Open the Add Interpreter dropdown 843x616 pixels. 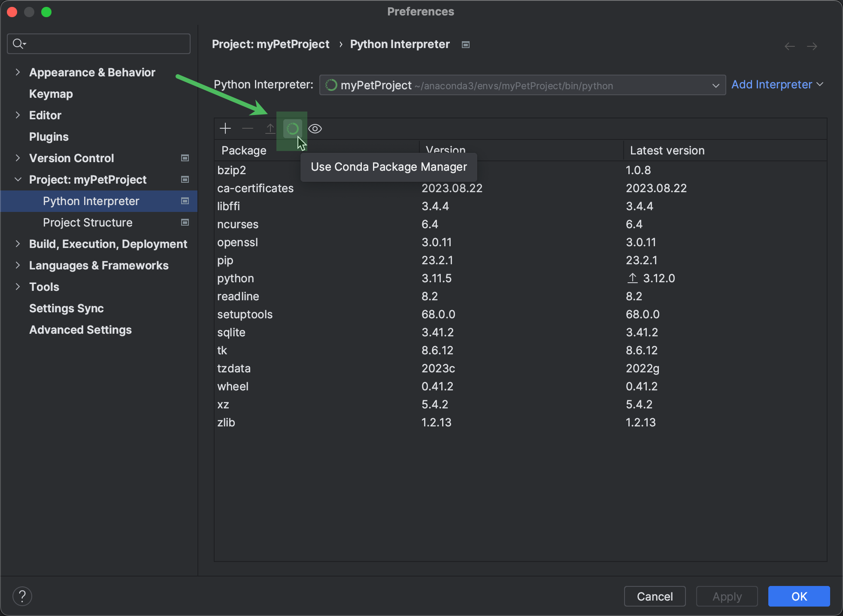click(777, 85)
